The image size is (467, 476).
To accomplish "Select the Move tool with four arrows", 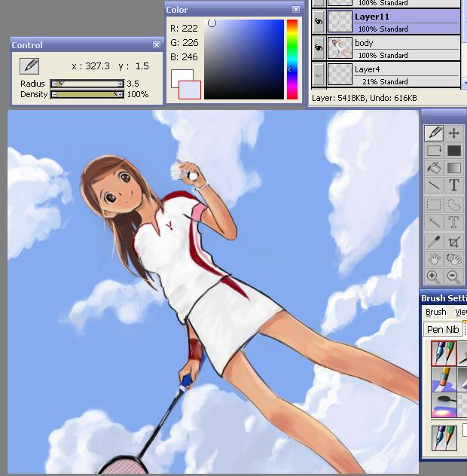I will 454,133.
